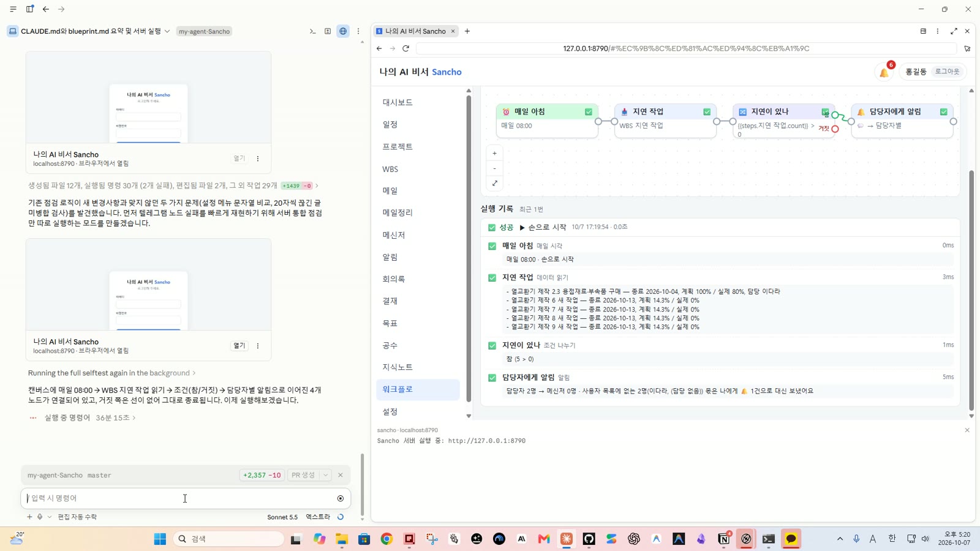Click the checkbox beside '매일 아침 매일 시각' log step
This screenshot has width=980, height=551.
492,246
